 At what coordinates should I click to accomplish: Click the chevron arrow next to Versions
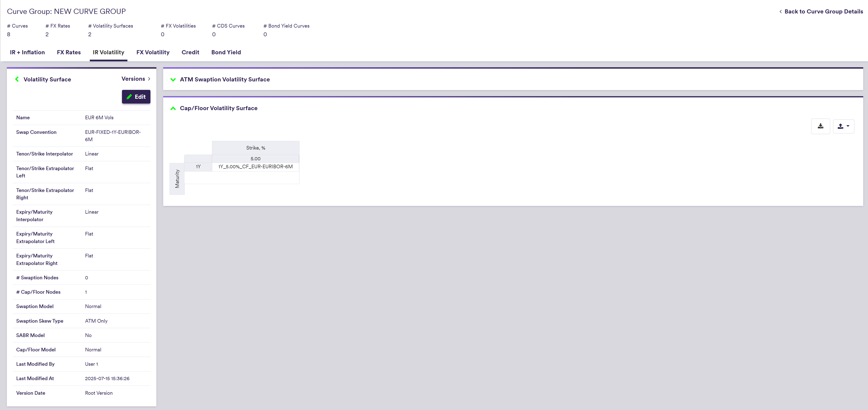(149, 79)
